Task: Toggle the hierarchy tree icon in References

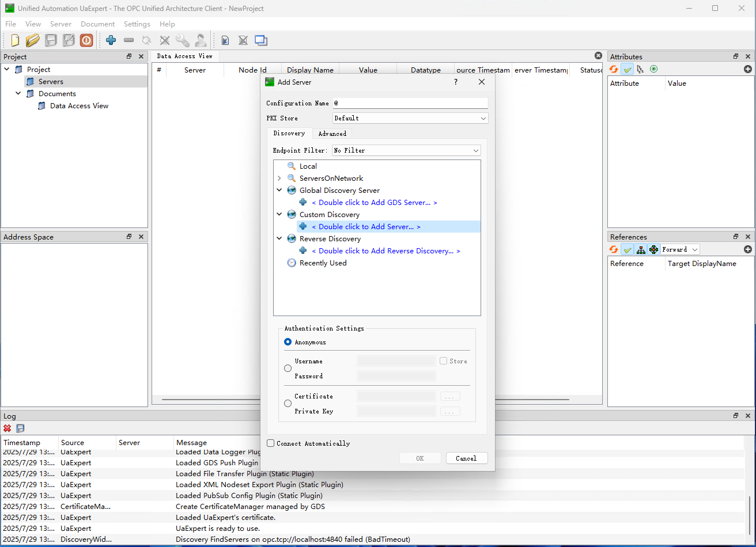Action: pyautogui.click(x=641, y=249)
